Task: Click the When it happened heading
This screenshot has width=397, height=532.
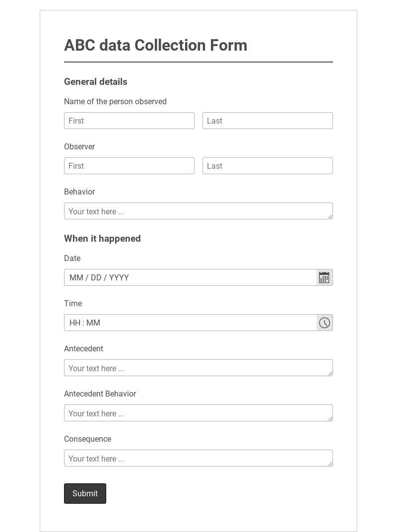Action: pos(102,239)
